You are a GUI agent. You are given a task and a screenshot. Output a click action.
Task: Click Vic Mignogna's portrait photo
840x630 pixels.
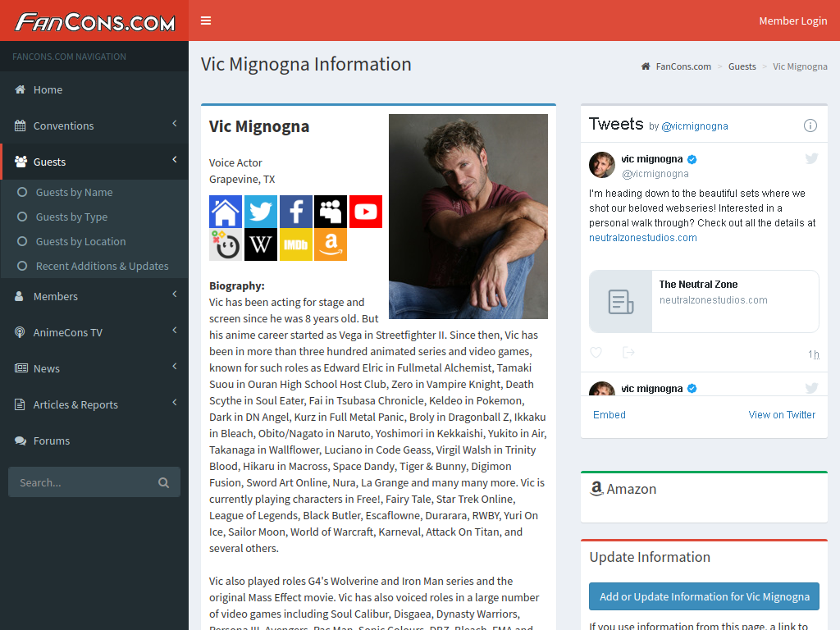click(468, 217)
